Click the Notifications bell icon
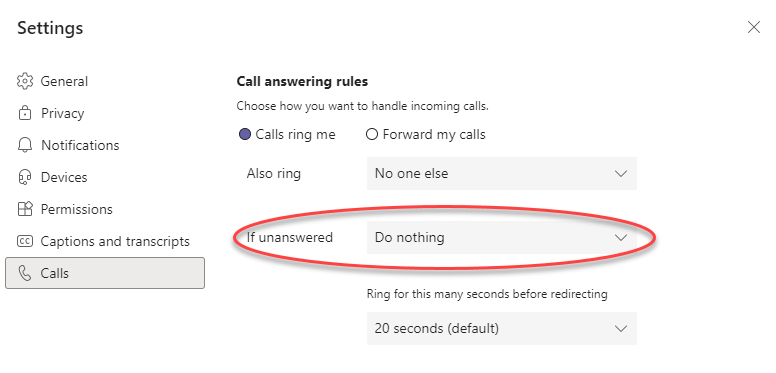Image resolution: width=776 pixels, height=373 pixels. 25,145
